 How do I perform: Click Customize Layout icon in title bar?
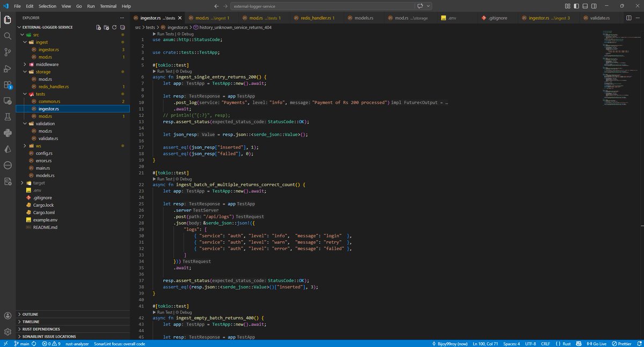[x=567, y=6]
